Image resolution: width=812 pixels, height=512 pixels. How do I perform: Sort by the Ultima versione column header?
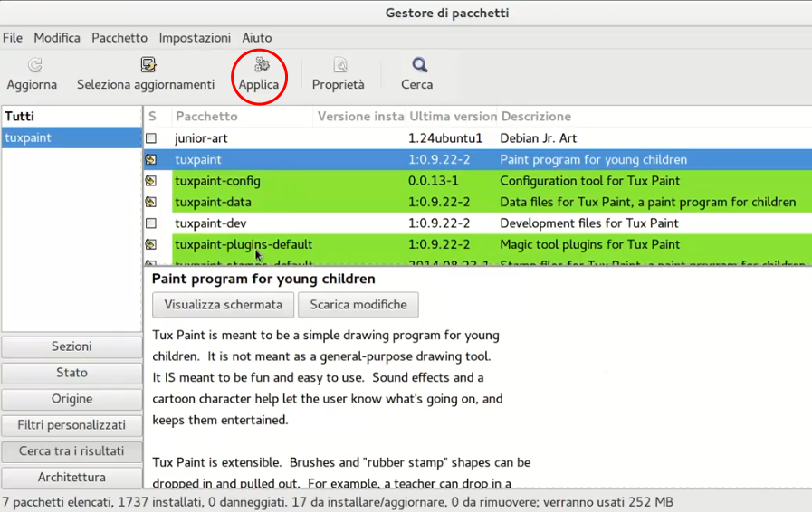(x=453, y=117)
